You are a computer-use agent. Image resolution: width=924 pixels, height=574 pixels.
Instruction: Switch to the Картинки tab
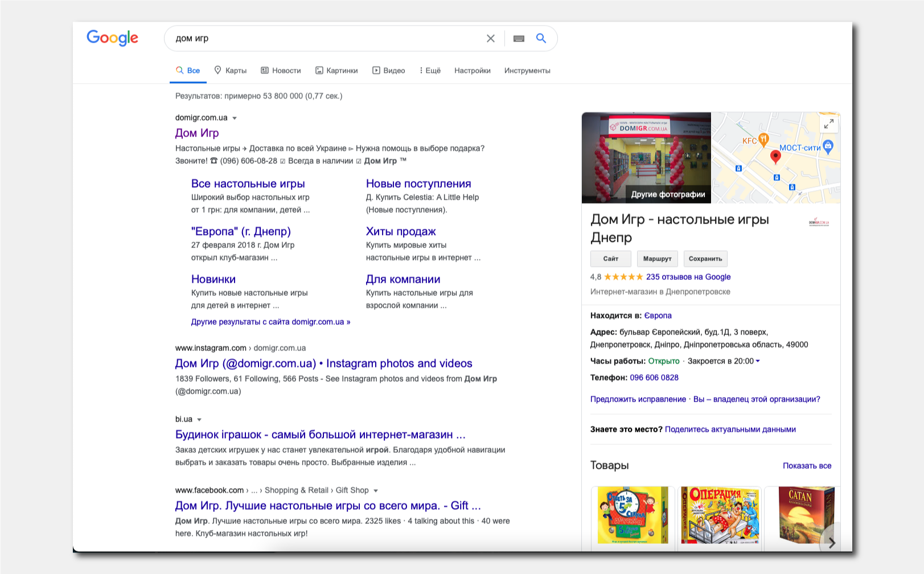tap(336, 71)
